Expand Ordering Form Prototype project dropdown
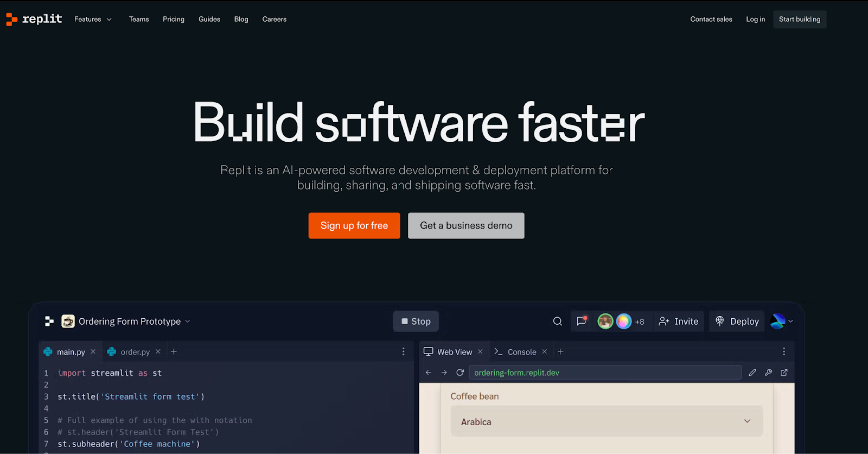Viewport: 868px width, 454px height. [188, 321]
